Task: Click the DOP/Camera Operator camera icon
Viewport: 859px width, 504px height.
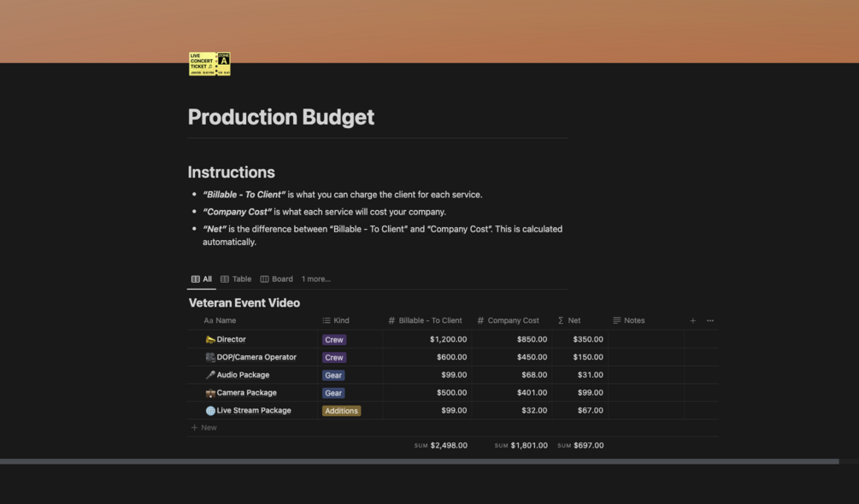Action: coord(210,358)
